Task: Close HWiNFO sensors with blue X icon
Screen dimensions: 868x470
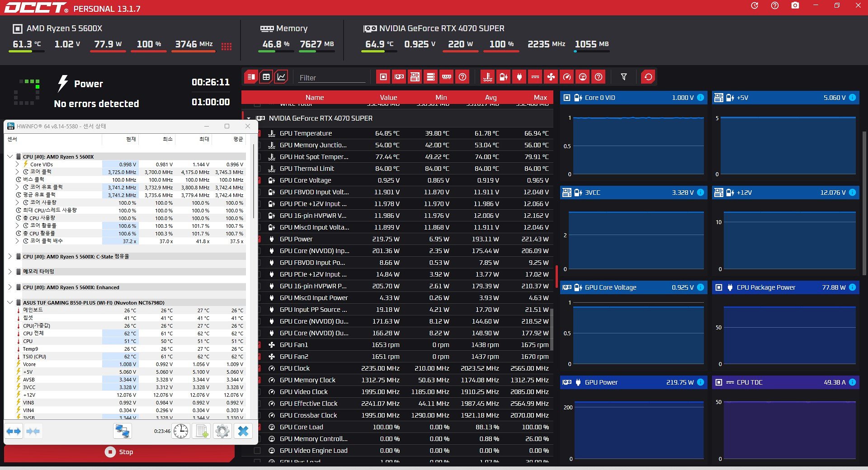Action: (243, 431)
